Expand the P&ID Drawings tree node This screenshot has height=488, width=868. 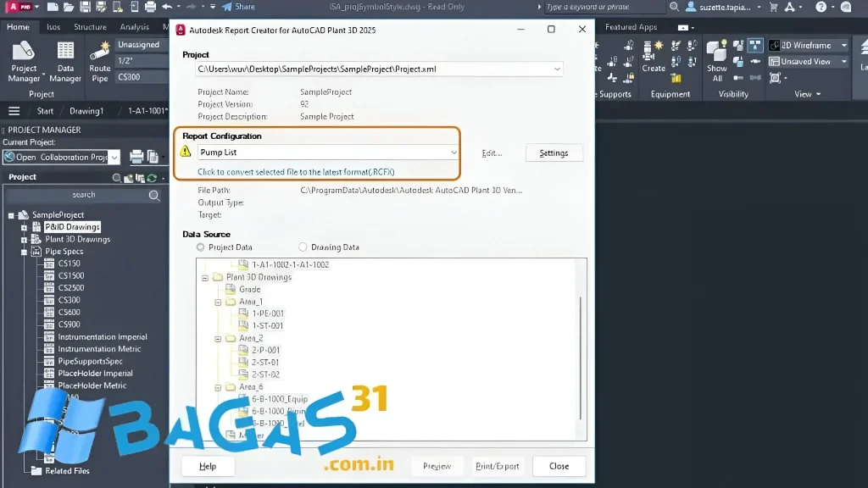coord(24,227)
